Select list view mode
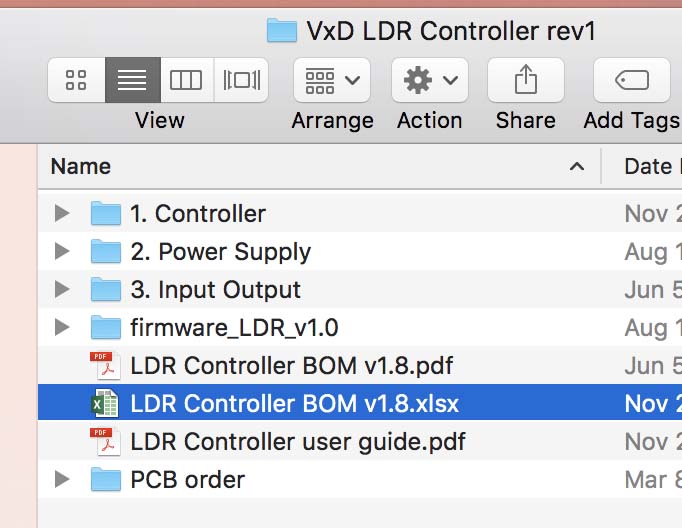Viewport: 682px width, 528px height. [x=133, y=80]
